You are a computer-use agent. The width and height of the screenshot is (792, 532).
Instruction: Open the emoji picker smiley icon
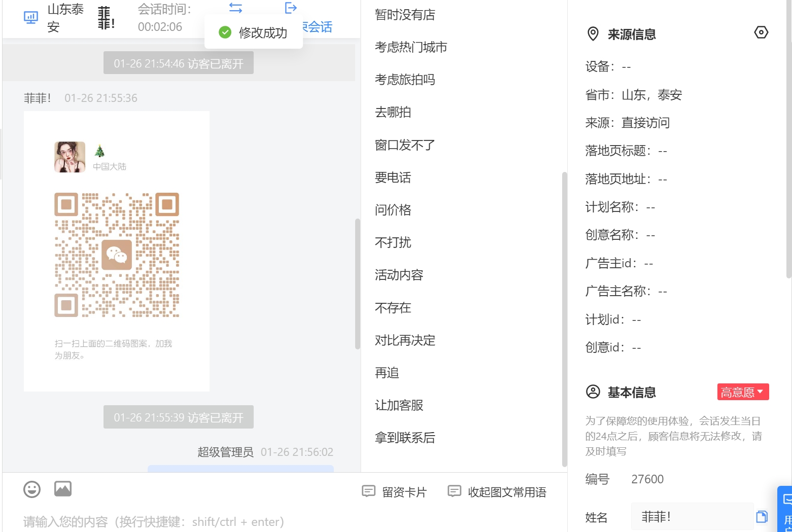click(x=32, y=489)
